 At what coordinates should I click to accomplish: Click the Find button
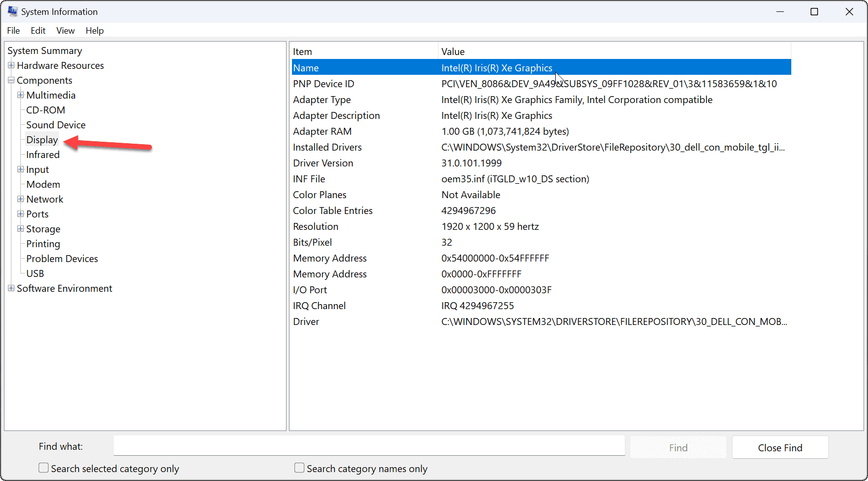point(678,447)
